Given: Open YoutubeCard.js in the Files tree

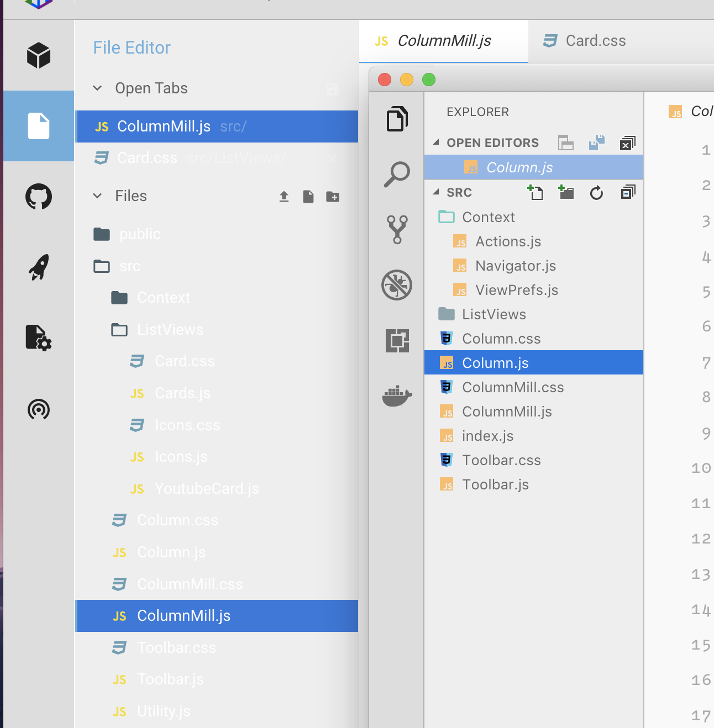Looking at the screenshot, I should pos(216,489).
